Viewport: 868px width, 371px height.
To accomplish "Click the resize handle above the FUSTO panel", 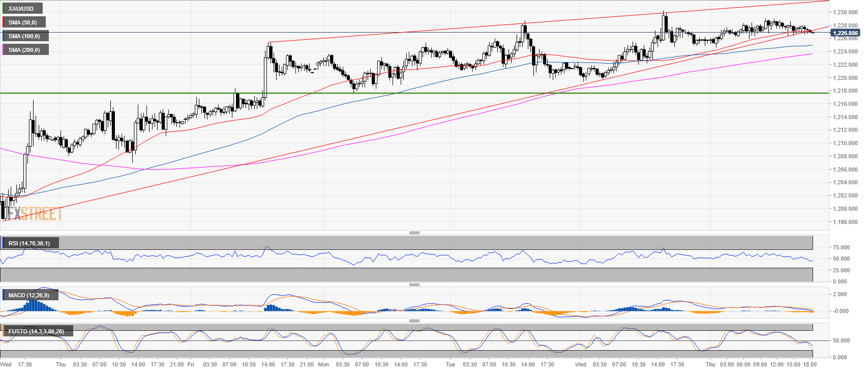I will click(x=414, y=321).
